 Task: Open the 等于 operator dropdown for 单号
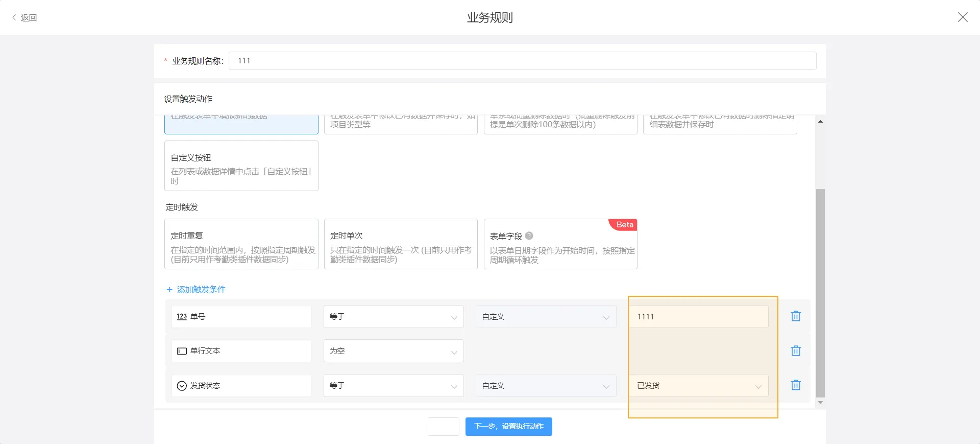(393, 317)
